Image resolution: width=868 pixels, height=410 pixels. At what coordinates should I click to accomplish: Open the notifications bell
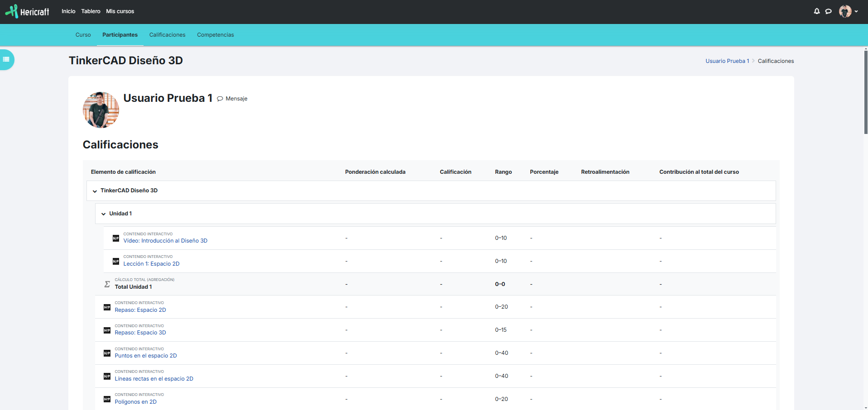816,11
